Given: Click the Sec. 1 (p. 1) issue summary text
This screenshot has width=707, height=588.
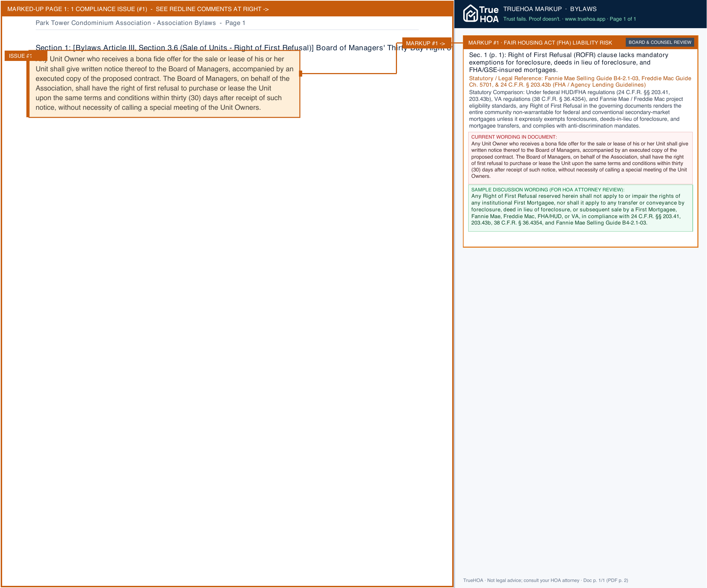Looking at the screenshot, I should click(x=568, y=62).
